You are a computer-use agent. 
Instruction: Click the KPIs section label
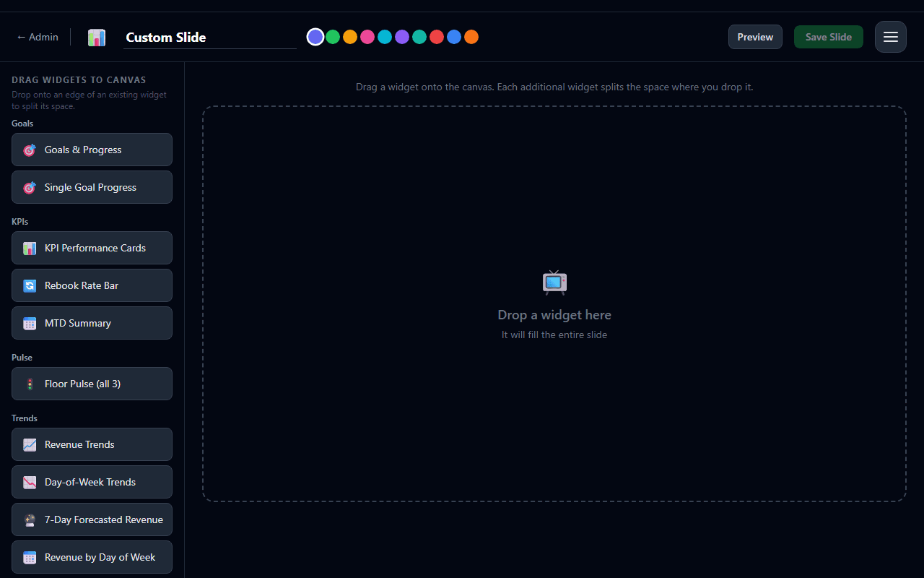point(20,222)
